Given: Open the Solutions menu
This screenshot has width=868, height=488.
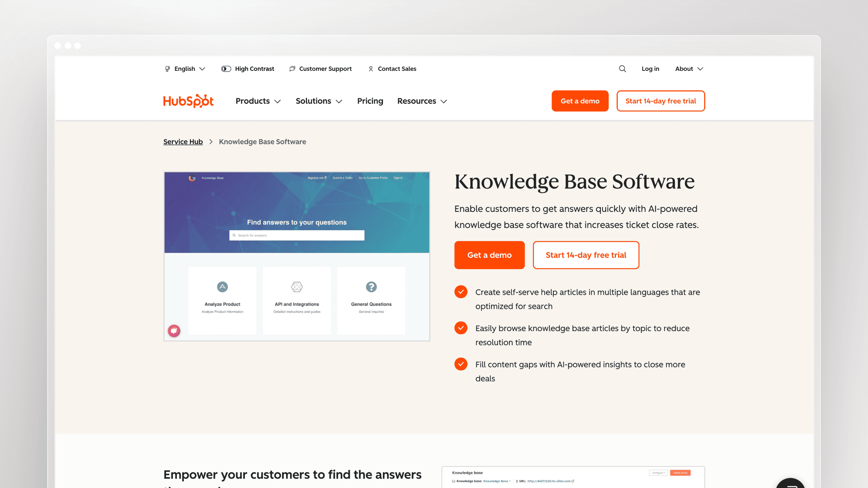Looking at the screenshot, I should 319,101.
